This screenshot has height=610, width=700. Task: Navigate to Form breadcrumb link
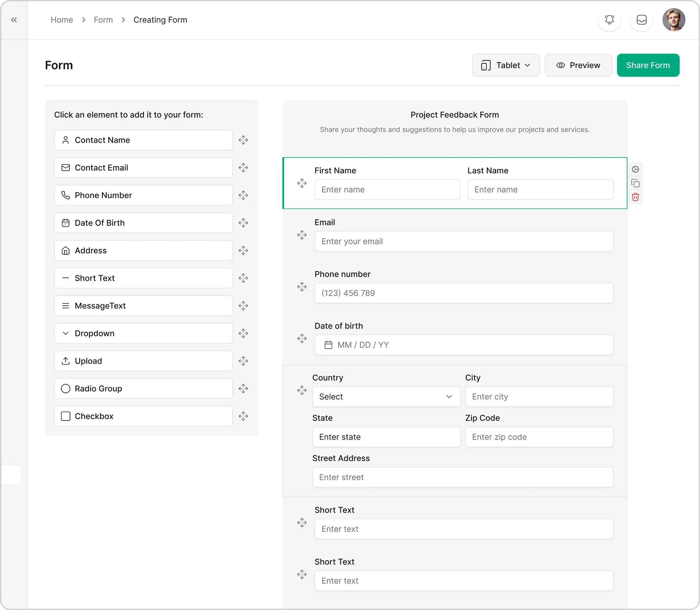tap(103, 20)
